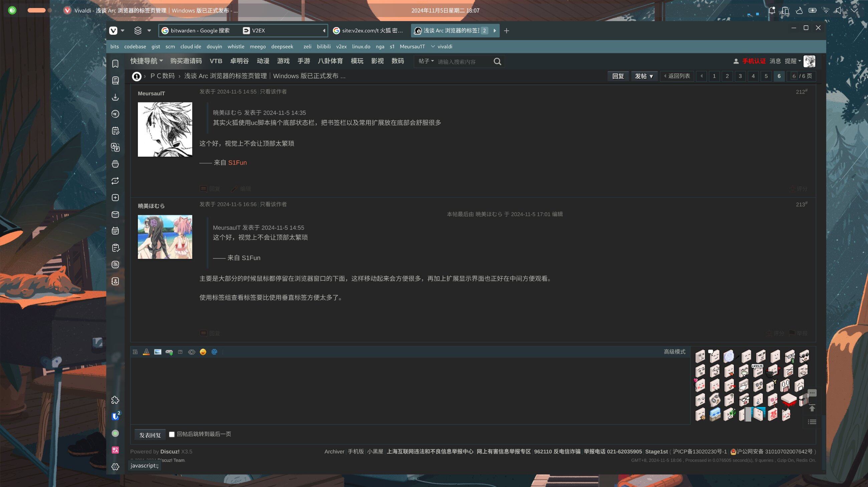868x487 pixels.
Task: Open the Calendar panel icon
Action: coord(115,231)
